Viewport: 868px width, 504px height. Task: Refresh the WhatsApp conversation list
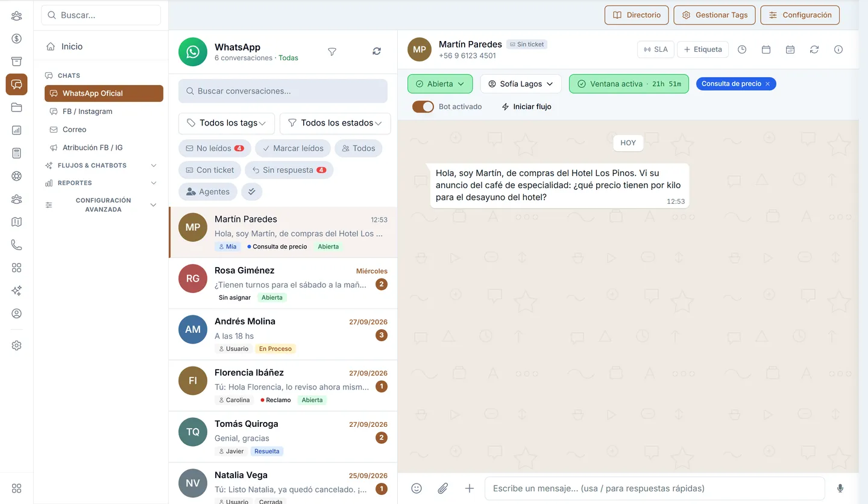[377, 51]
